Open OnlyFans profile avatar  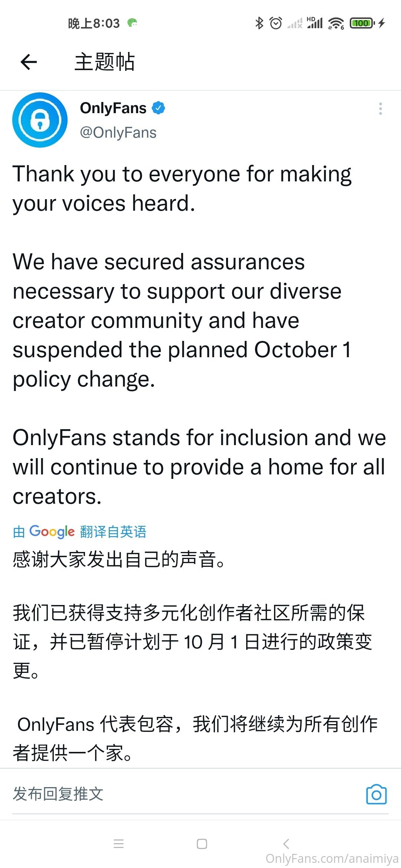coord(40,120)
